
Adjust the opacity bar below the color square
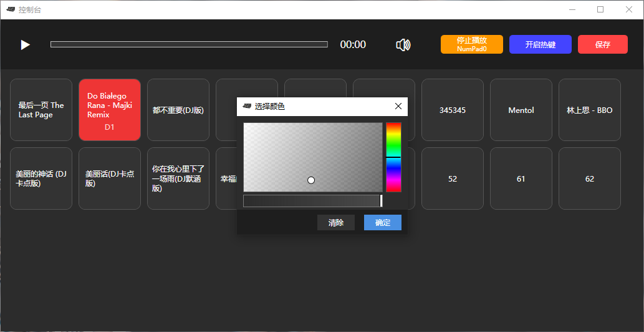[x=313, y=201]
